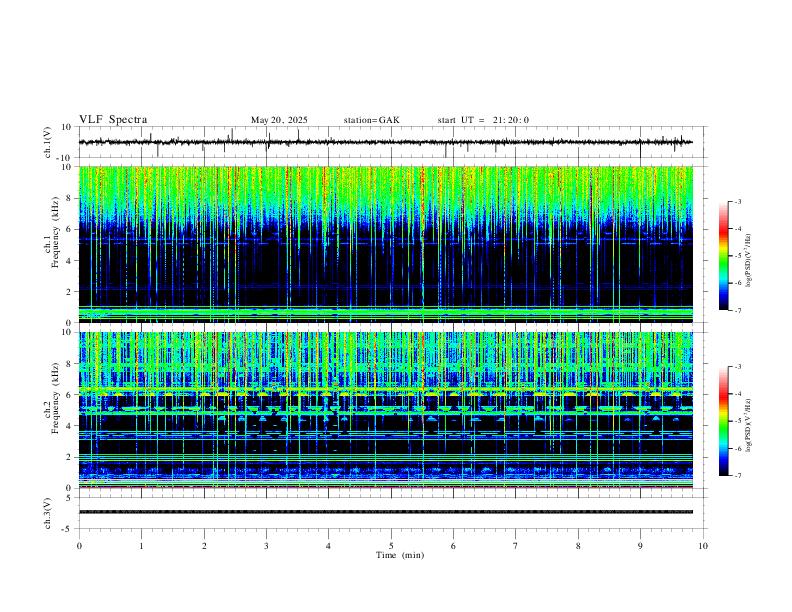Click the lower PSD color scale bar
This screenshot has height=612, width=792.
[x=724, y=421]
